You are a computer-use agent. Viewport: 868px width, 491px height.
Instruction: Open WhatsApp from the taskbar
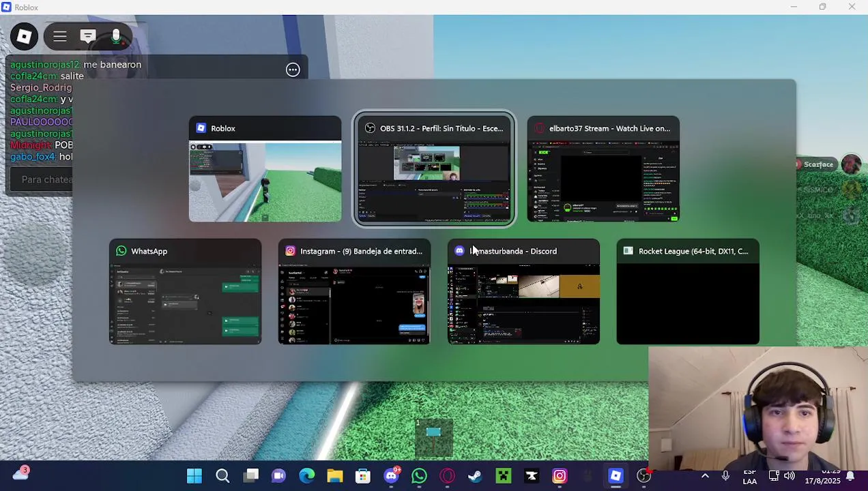pos(419,476)
